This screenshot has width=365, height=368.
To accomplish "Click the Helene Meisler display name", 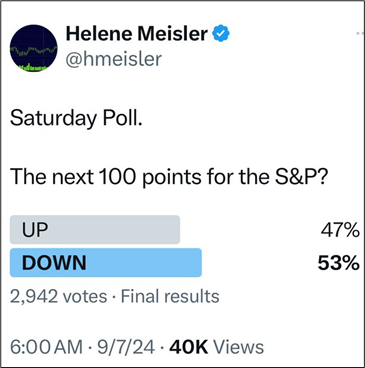I will tap(137, 34).
